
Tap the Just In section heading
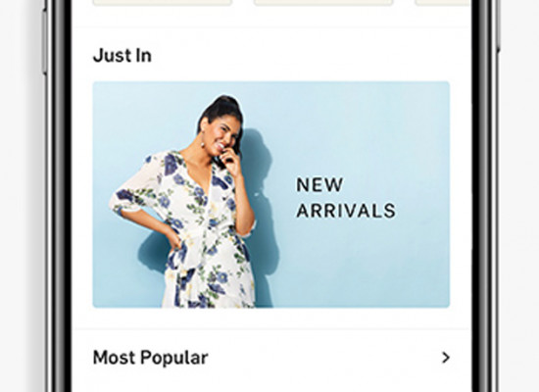(x=122, y=55)
